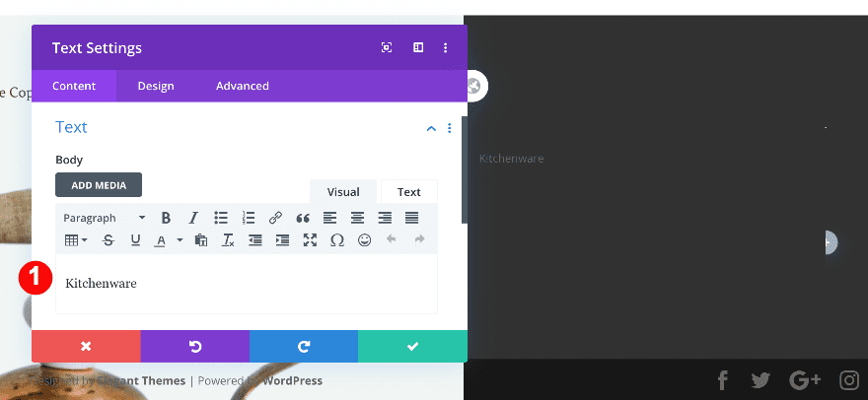This screenshot has width=868, height=400.
Task: Apply italic formatting
Action: point(193,218)
